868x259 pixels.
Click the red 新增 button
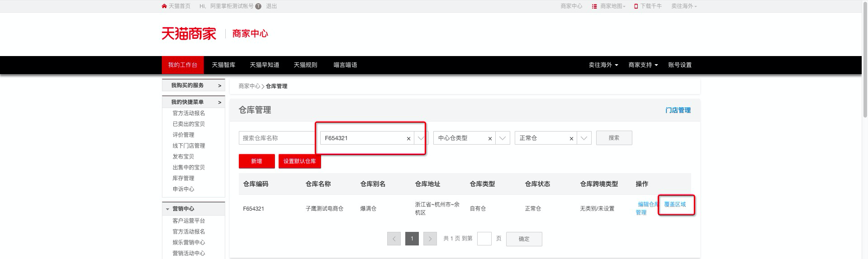point(256,161)
